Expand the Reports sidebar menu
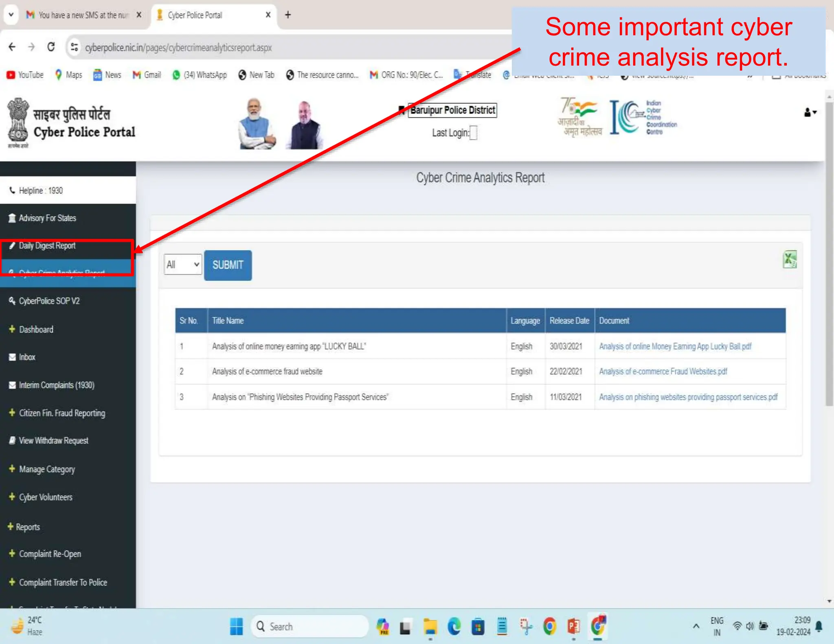The height and width of the screenshot is (644, 834). point(27,527)
